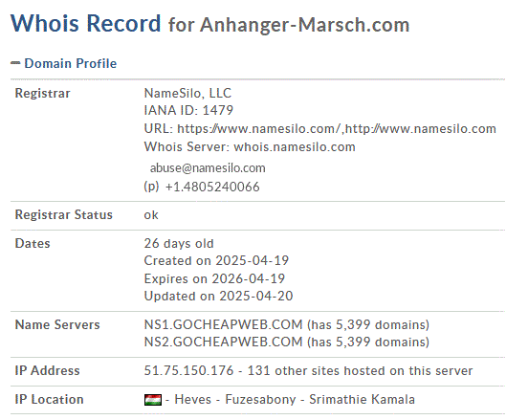Click the phone number +1.4805240066

coord(212,187)
